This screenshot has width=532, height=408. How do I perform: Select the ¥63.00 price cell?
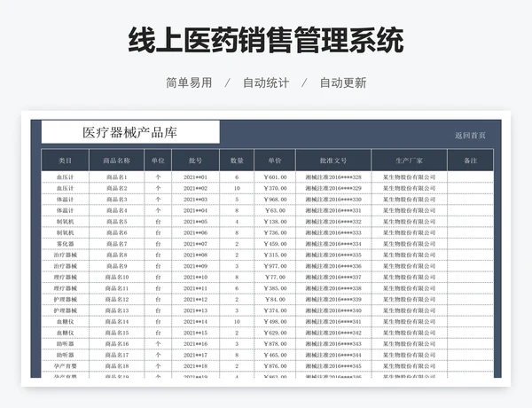click(275, 210)
